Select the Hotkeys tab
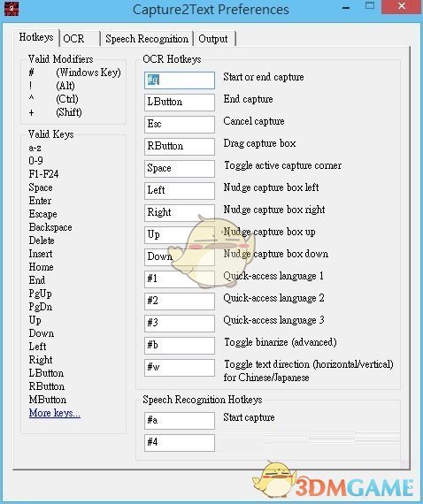The height and width of the screenshot is (504, 423). pos(36,38)
